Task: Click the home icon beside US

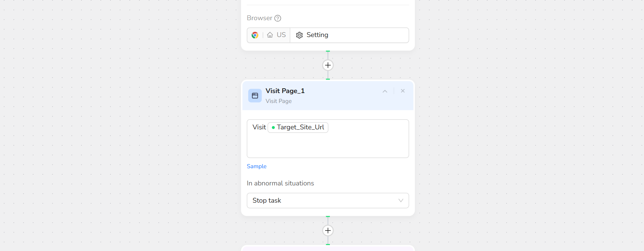Action: [270, 35]
